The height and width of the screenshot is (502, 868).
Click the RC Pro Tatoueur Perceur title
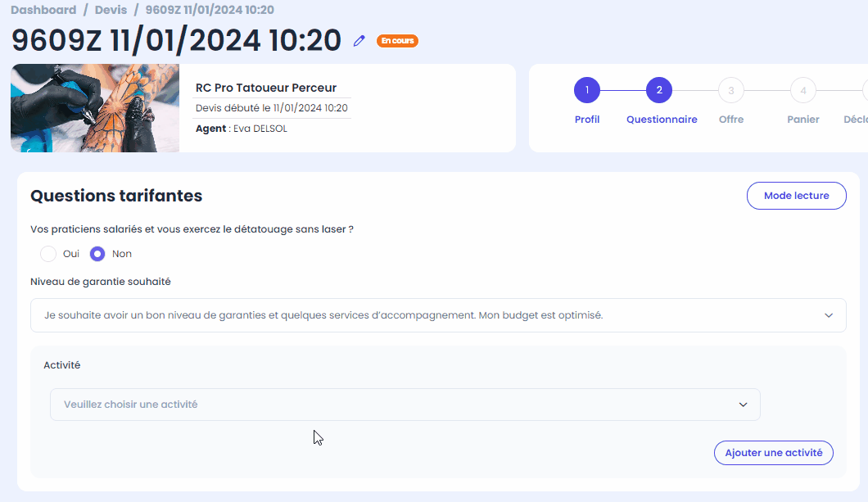(265, 88)
